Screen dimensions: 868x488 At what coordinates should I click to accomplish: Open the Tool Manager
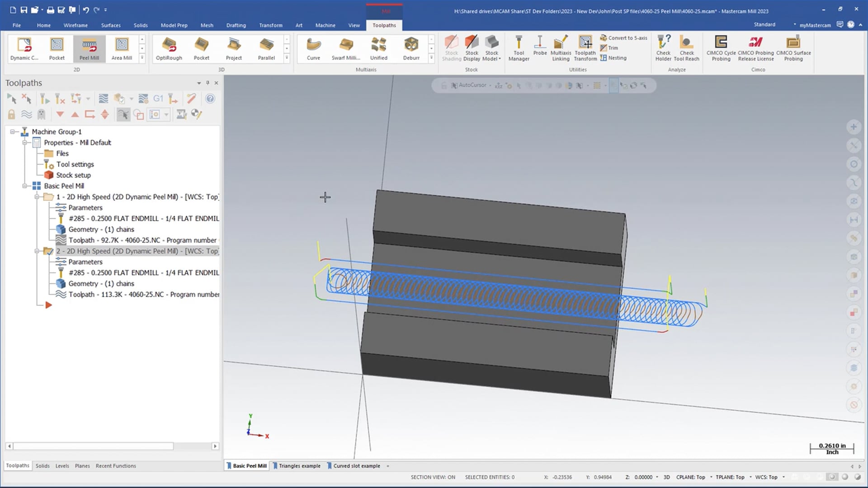click(519, 48)
